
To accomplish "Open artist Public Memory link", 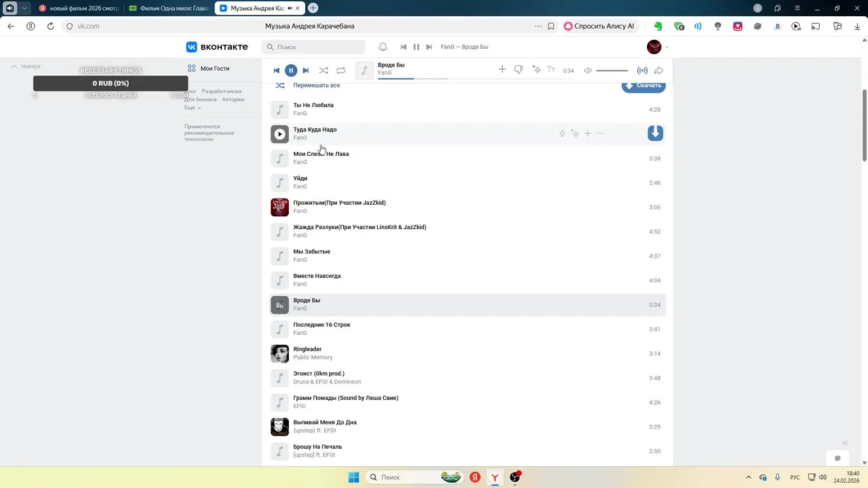I will tap(313, 357).
